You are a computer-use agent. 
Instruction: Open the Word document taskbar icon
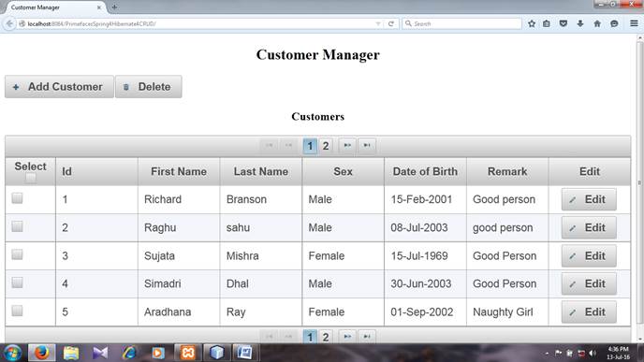tap(245, 353)
